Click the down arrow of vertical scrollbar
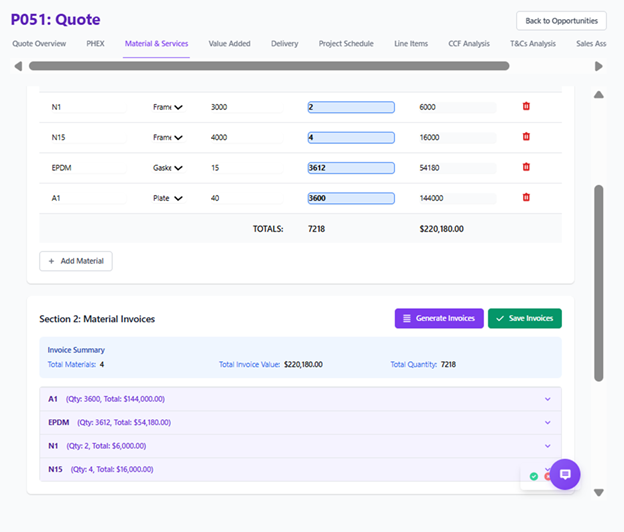The width and height of the screenshot is (624, 532). coord(599,493)
